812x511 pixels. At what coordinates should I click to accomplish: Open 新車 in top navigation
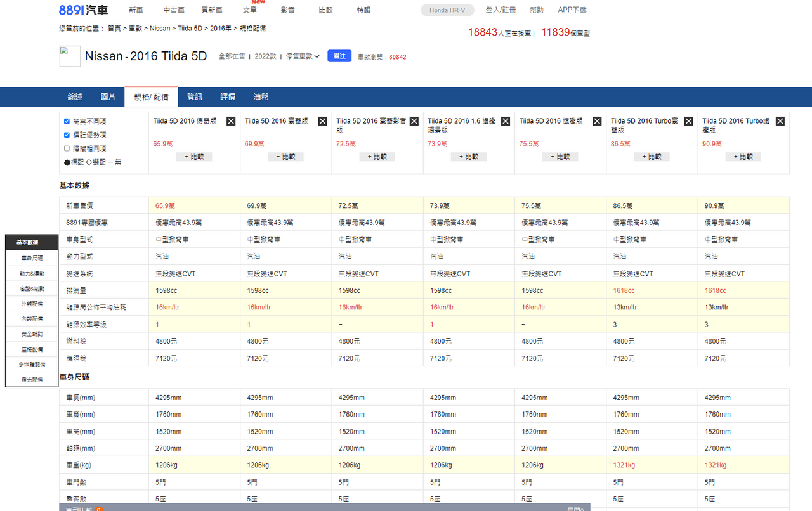[x=136, y=10]
